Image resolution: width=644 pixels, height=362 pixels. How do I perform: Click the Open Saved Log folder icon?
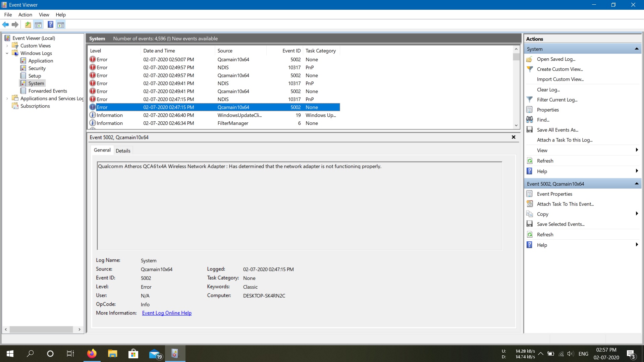click(530, 59)
